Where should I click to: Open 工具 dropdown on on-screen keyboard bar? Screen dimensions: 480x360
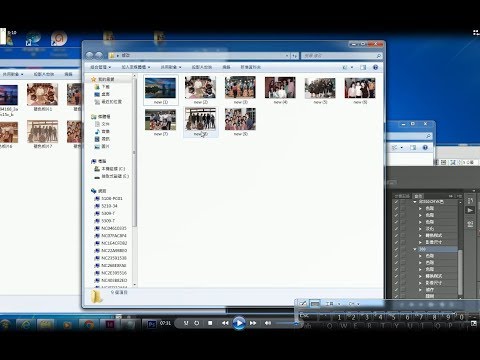coord(332,304)
